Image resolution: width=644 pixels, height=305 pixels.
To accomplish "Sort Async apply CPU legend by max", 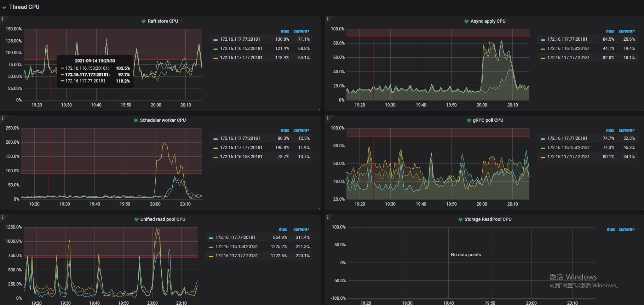I will [x=610, y=31].
